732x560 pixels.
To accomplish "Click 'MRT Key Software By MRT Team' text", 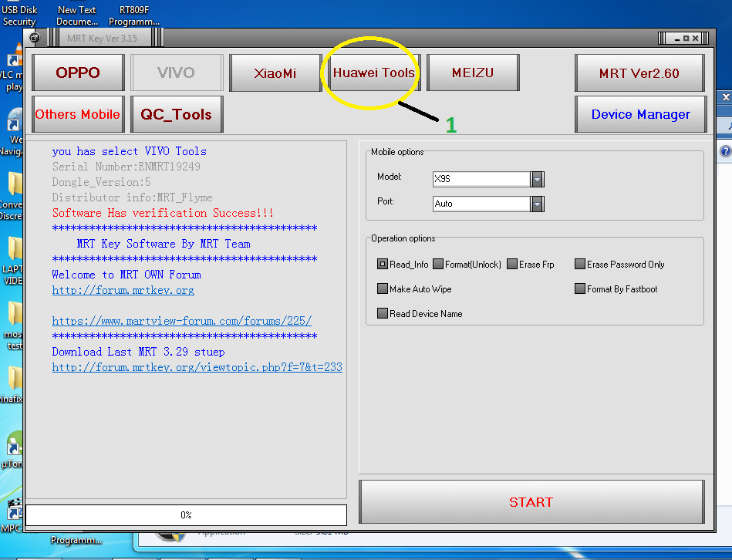I will pos(164,244).
